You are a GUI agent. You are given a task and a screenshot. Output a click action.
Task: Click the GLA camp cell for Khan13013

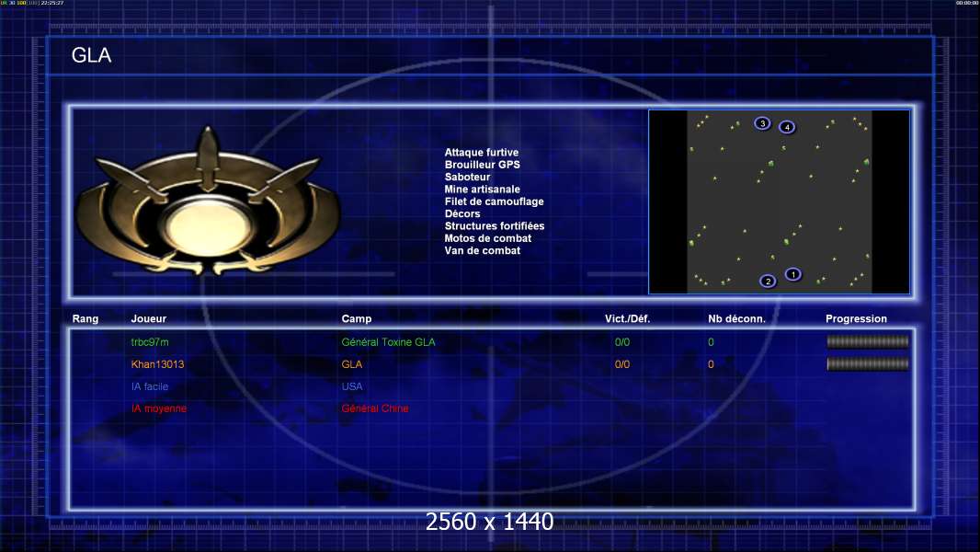(352, 364)
